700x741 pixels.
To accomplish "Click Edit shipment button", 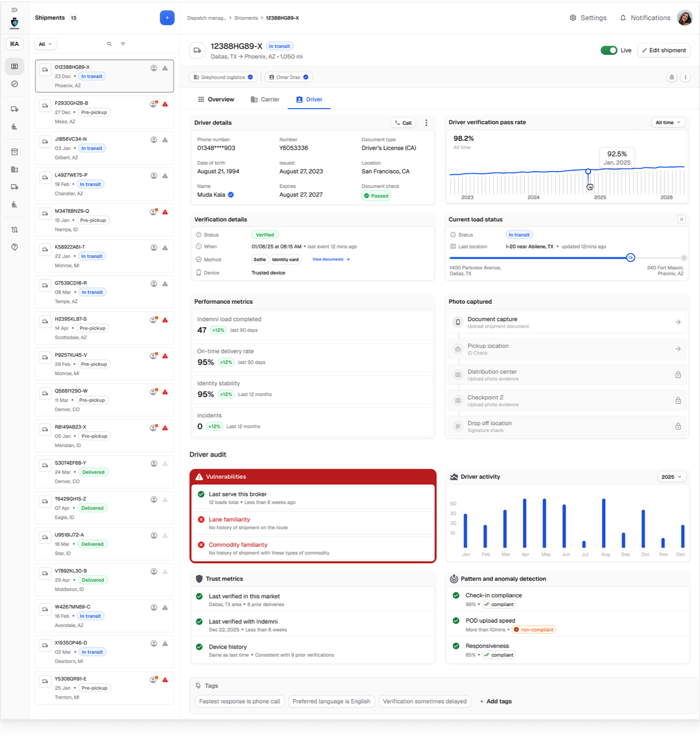I will click(664, 50).
